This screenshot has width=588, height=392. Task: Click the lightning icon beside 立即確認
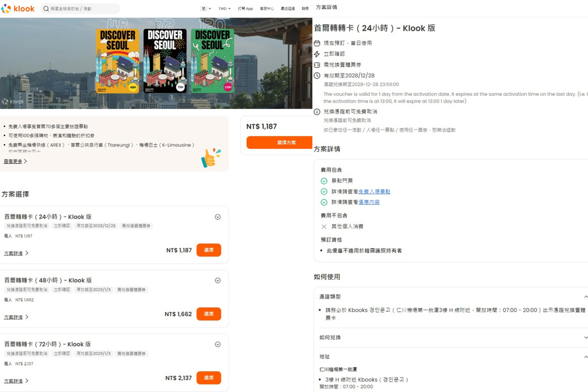(317, 54)
